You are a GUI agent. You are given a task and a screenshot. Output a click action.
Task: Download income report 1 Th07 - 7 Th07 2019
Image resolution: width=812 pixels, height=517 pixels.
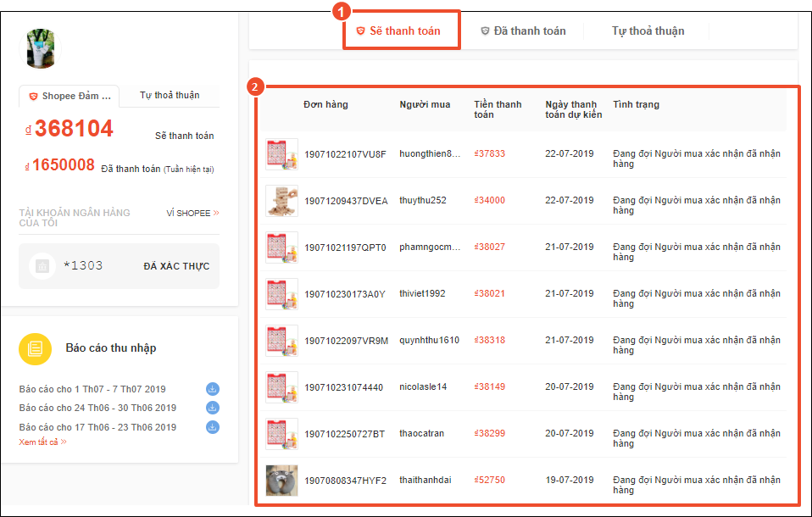coord(213,389)
